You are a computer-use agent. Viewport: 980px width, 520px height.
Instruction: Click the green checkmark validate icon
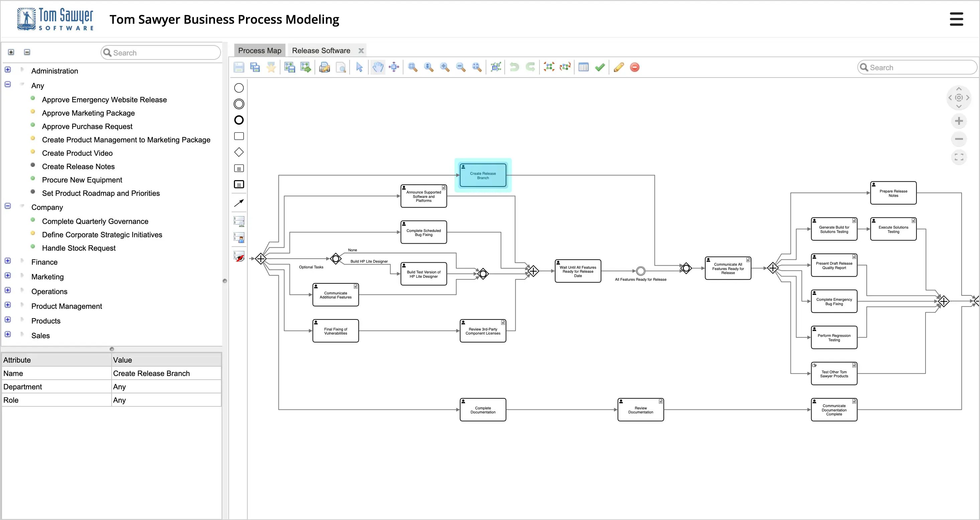(600, 67)
